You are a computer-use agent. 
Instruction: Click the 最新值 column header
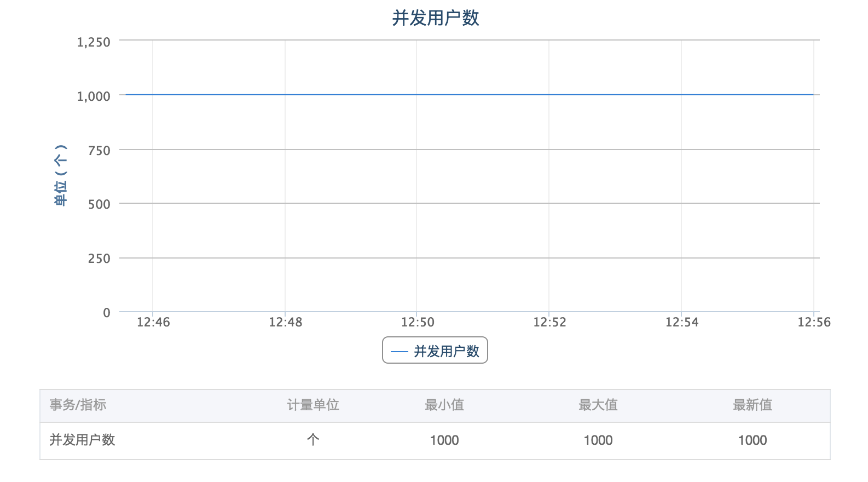(x=753, y=405)
